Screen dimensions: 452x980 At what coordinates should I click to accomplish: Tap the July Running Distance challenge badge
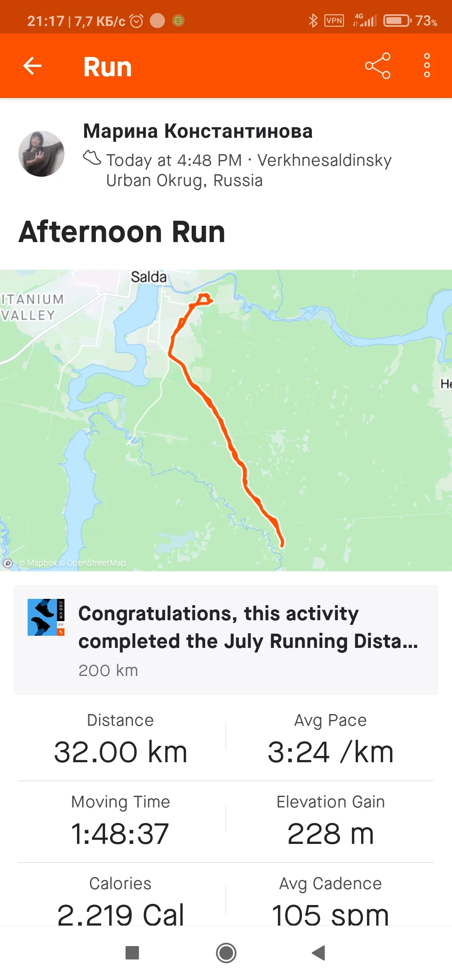[46, 617]
